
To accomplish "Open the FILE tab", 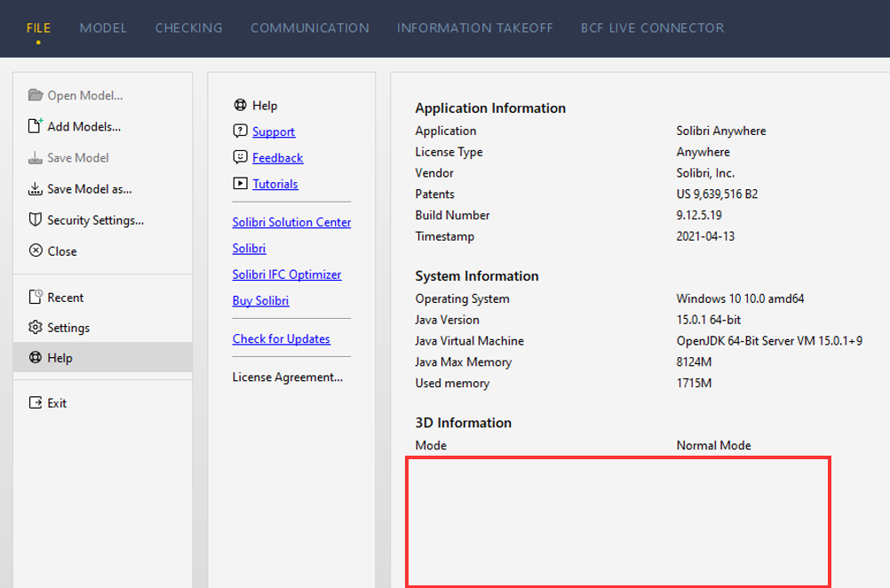I will pyautogui.click(x=38, y=28).
